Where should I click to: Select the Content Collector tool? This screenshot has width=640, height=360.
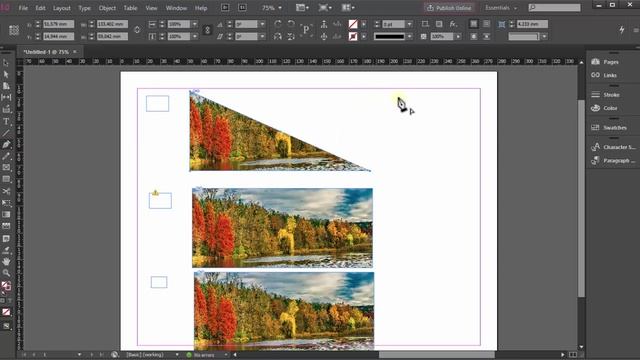(x=6, y=109)
